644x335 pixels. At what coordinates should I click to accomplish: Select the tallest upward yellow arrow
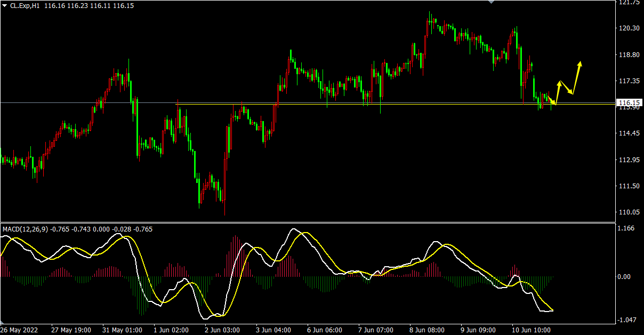point(577,77)
